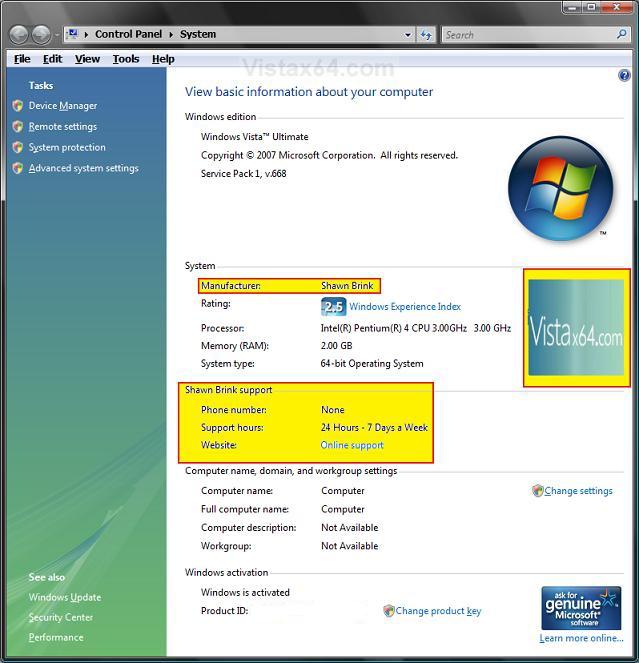Click the Tasks heading in the sidebar

coord(41,85)
